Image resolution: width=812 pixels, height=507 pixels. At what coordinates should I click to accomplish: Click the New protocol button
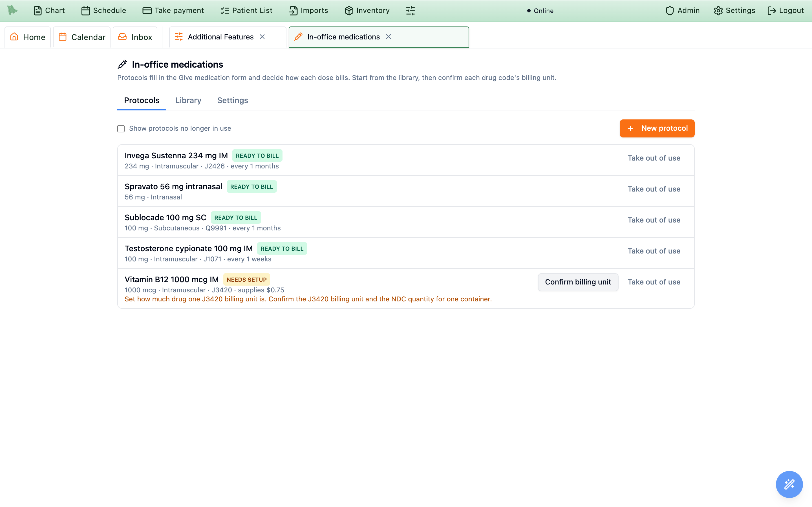[657, 128]
